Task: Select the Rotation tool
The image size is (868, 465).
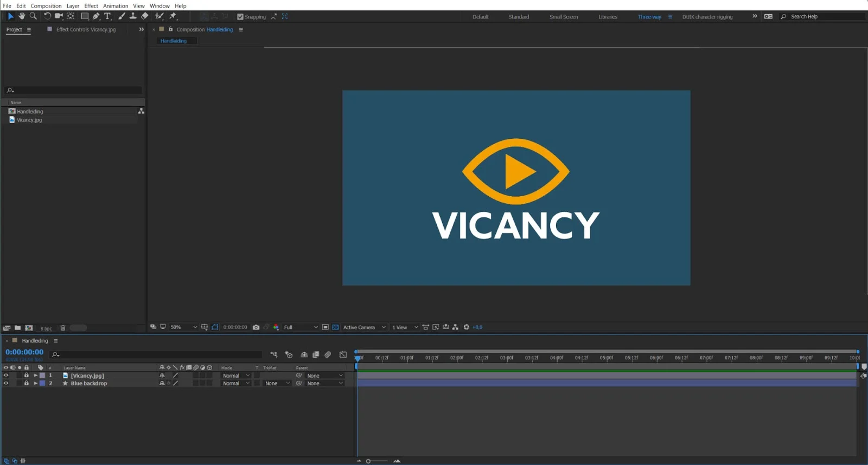Action: pos(47,16)
